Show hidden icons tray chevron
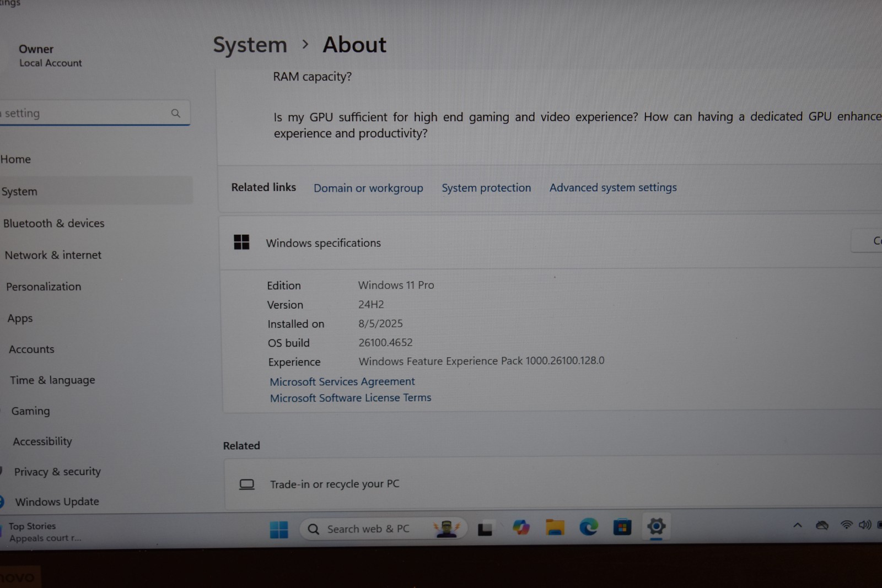The height and width of the screenshot is (588, 882). (798, 525)
